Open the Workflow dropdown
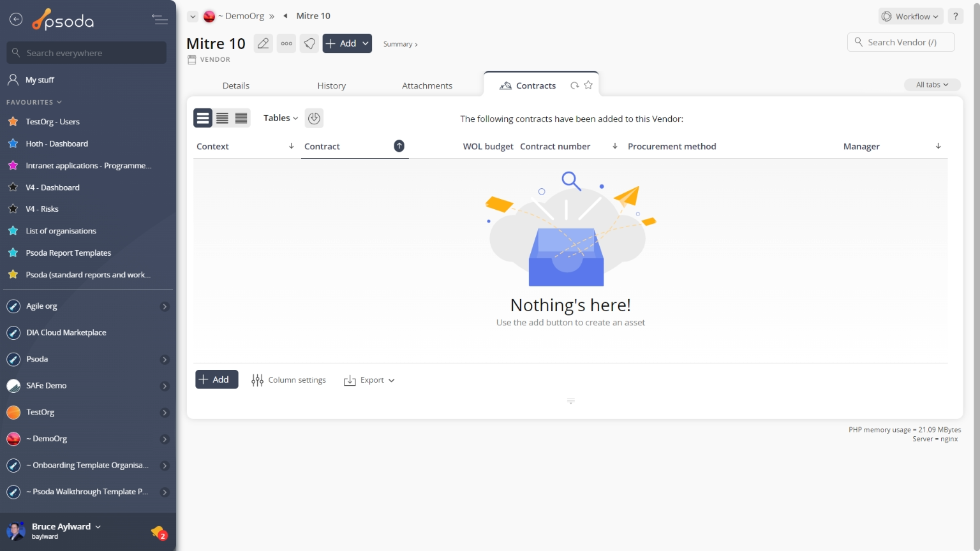Viewport: 980px width, 551px height. tap(910, 17)
